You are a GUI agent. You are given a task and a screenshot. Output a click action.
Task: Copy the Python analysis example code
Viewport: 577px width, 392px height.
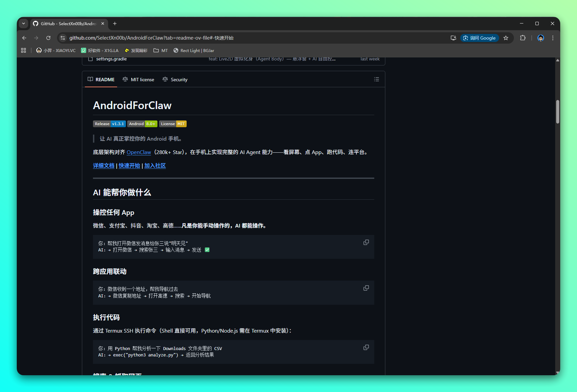coord(366,347)
